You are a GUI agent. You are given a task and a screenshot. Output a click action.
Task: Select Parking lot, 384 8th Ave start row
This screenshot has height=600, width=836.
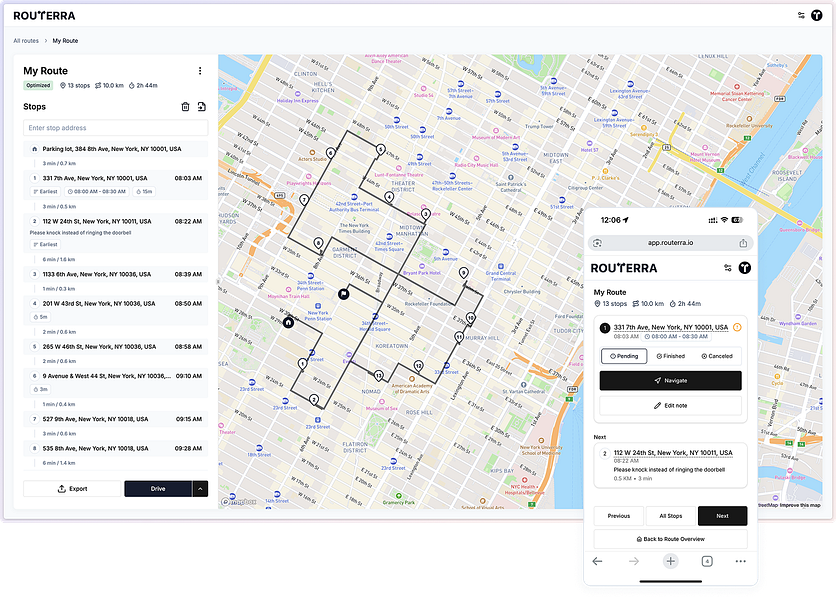116,149
